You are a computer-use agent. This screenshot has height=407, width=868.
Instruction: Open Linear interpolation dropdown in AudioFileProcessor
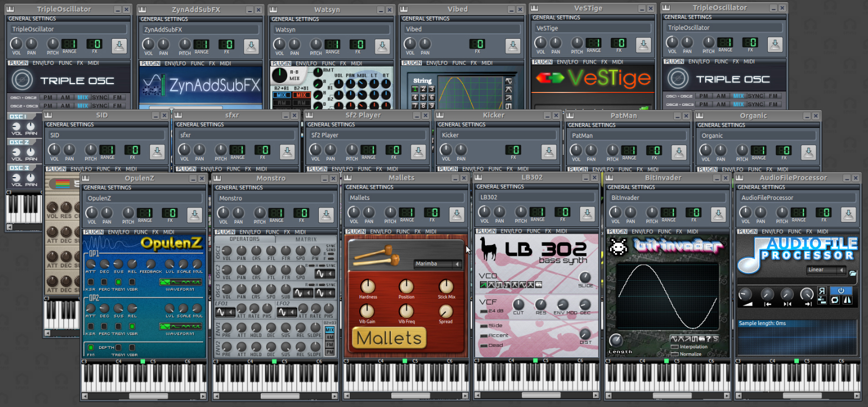coord(826,270)
